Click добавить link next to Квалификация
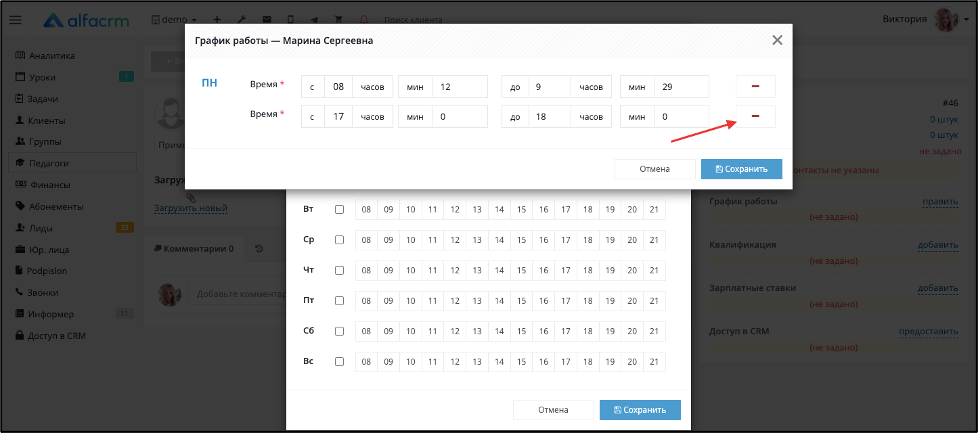 (938, 245)
